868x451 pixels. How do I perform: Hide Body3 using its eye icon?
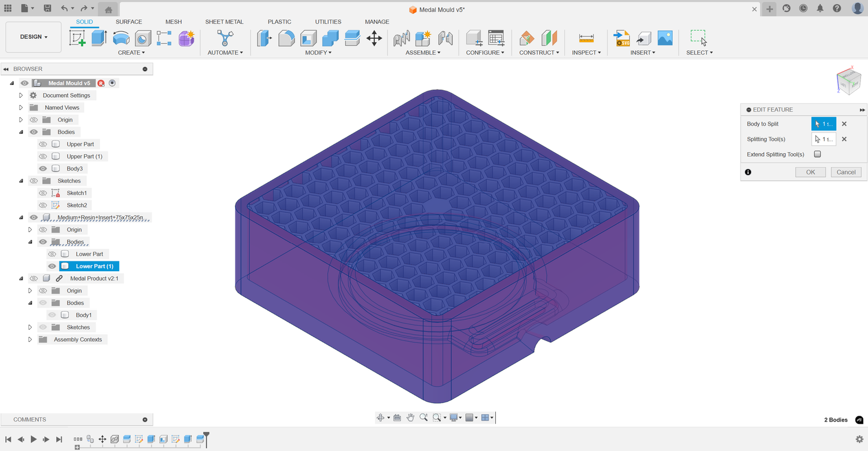coord(43,168)
